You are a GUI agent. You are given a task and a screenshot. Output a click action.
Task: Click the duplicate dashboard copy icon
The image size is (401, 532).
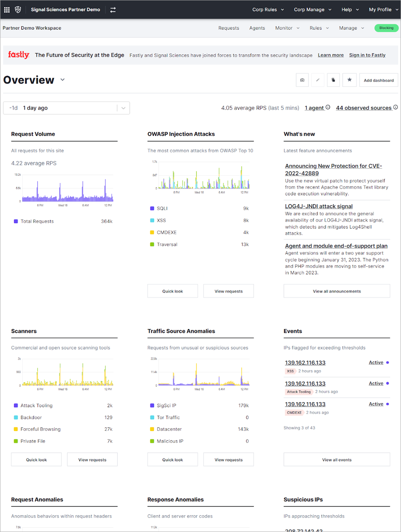[333, 80]
